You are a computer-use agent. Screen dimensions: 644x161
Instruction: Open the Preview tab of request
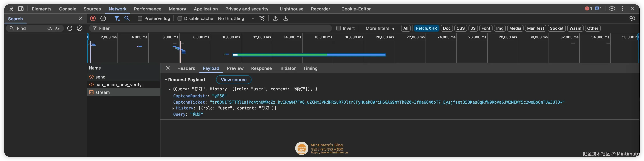click(235, 68)
